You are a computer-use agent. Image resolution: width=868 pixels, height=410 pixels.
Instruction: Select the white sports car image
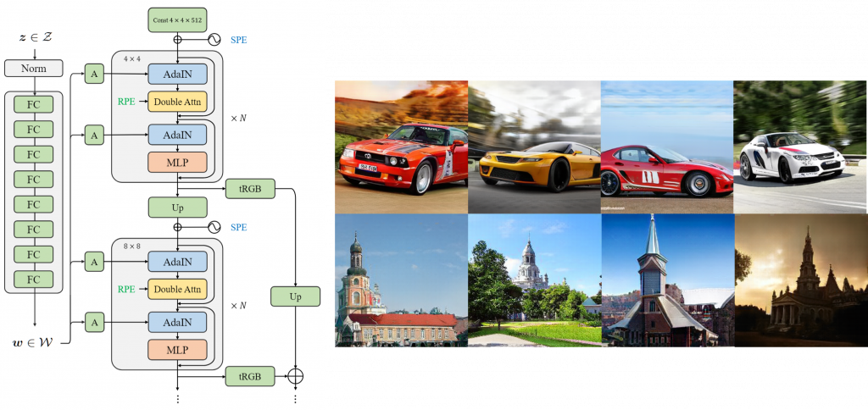coord(800,147)
